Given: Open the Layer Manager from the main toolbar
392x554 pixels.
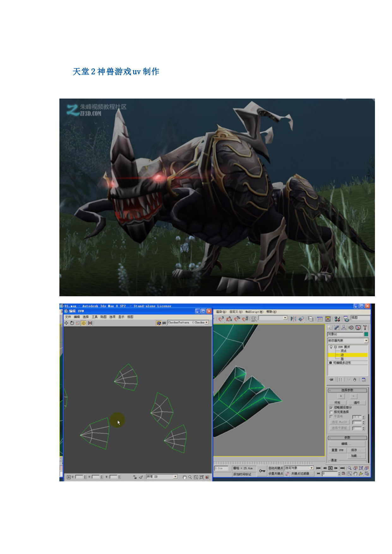Looking at the screenshot, I should pyautogui.click(x=311, y=319).
